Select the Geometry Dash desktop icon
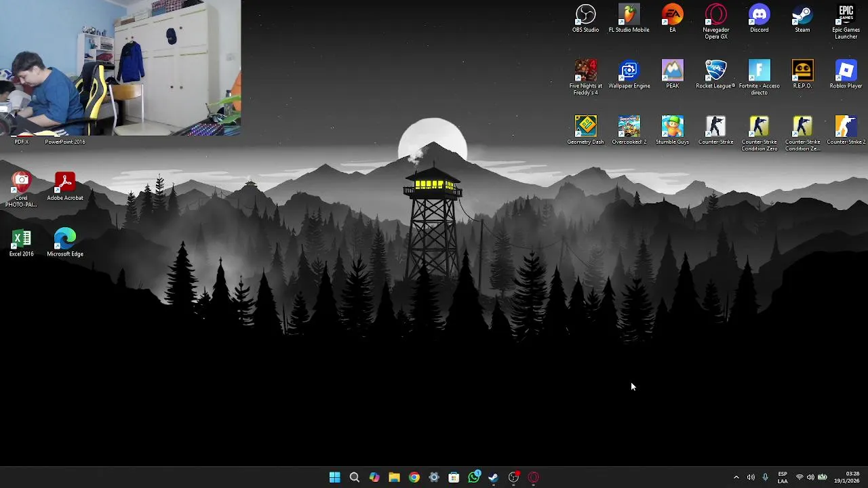Viewport: 868px width, 488px height. [x=585, y=130]
